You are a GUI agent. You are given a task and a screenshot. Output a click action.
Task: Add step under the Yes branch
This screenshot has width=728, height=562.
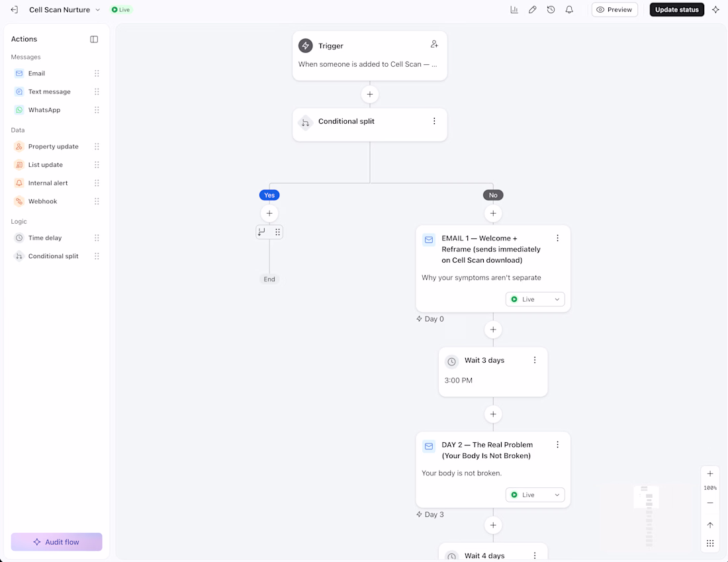269,214
